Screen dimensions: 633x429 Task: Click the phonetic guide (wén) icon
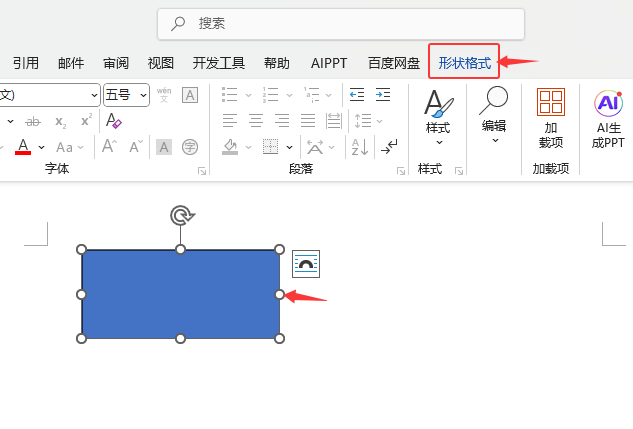(164, 95)
